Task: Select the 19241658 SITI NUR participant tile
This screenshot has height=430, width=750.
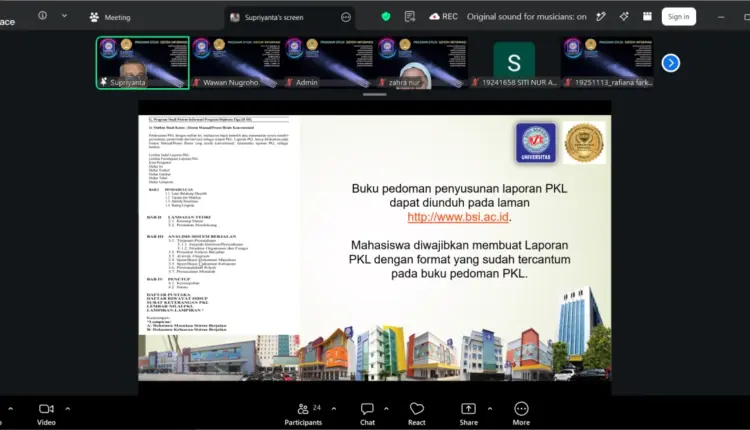Action: [x=515, y=63]
